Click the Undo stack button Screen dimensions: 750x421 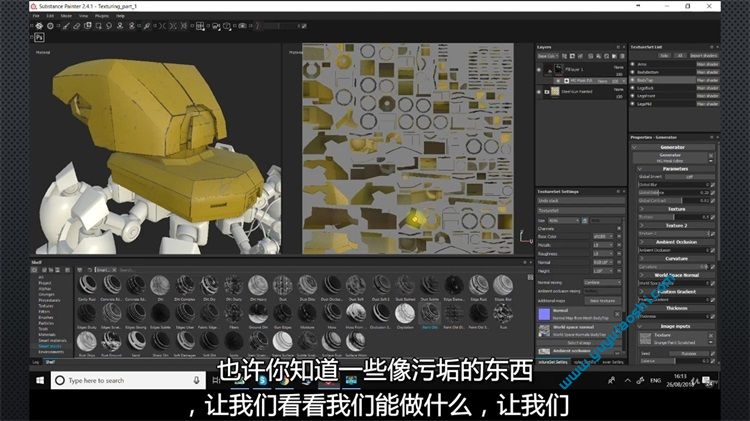click(x=581, y=201)
